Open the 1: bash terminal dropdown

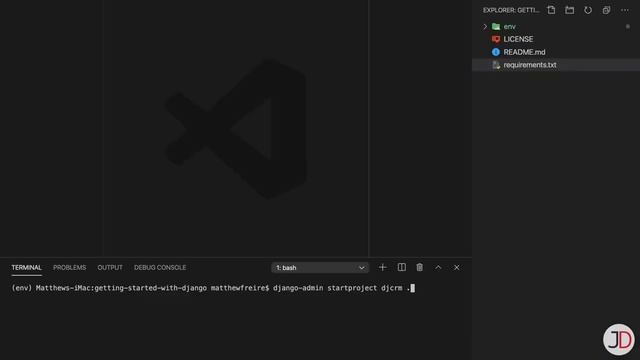click(x=320, y=268)
